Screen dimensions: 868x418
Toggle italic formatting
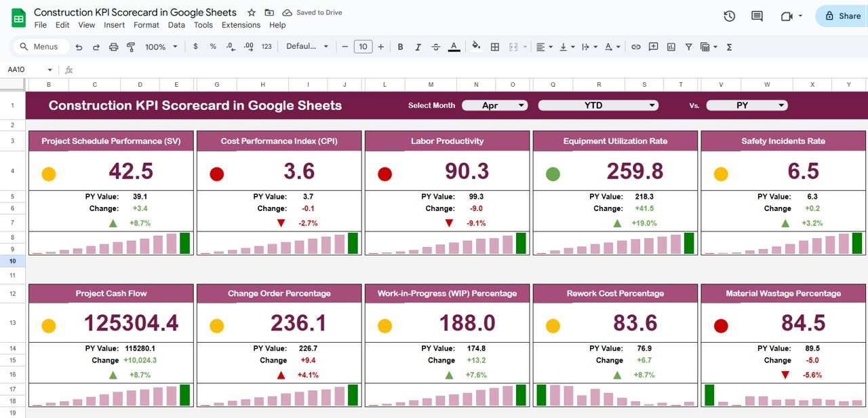418,47
